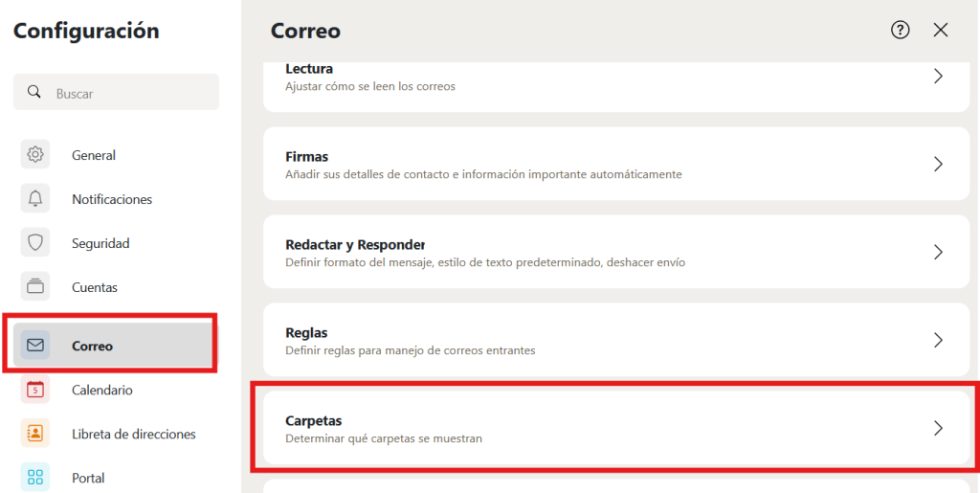Click the General gear icon
Screen dimensions: 980x493
(x=35, y=154)
